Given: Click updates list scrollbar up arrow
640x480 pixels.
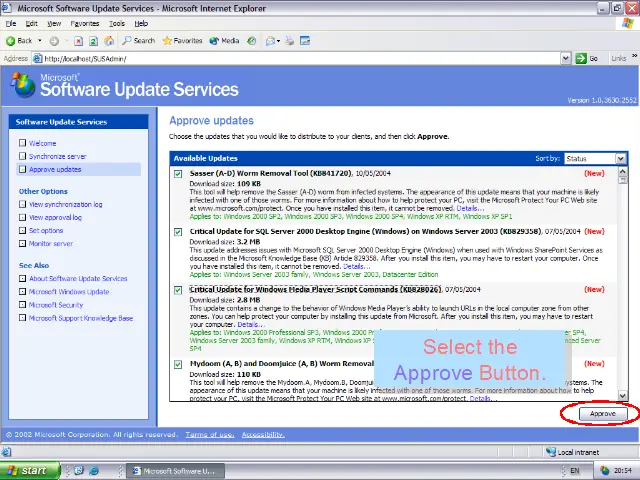Looking at the screenshot, I should [x=622, y=171].
